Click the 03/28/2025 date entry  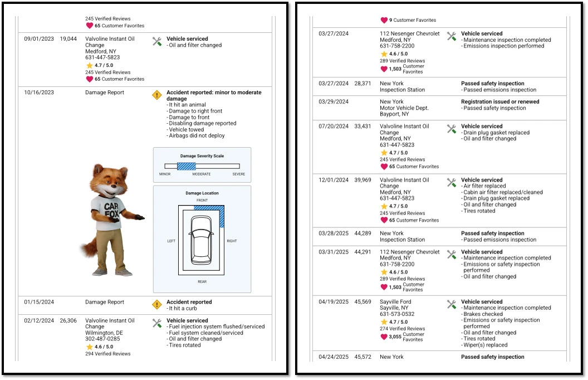(x=334, y=233)
